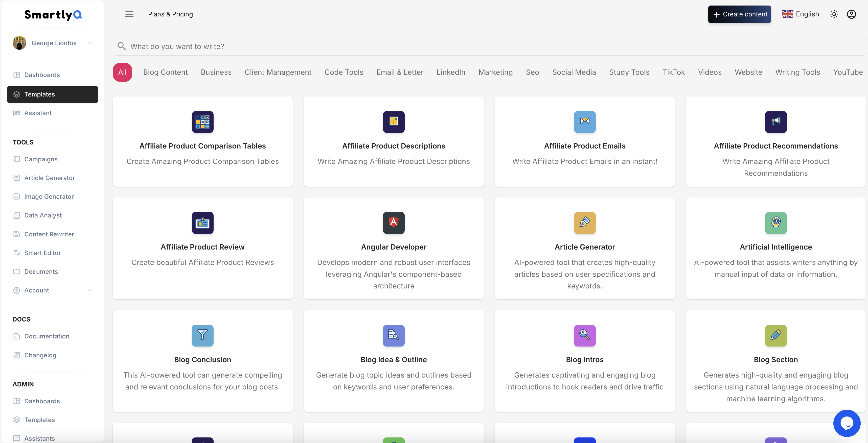Click the Affiliate Product Emails envelope icon

click(585, 121)
